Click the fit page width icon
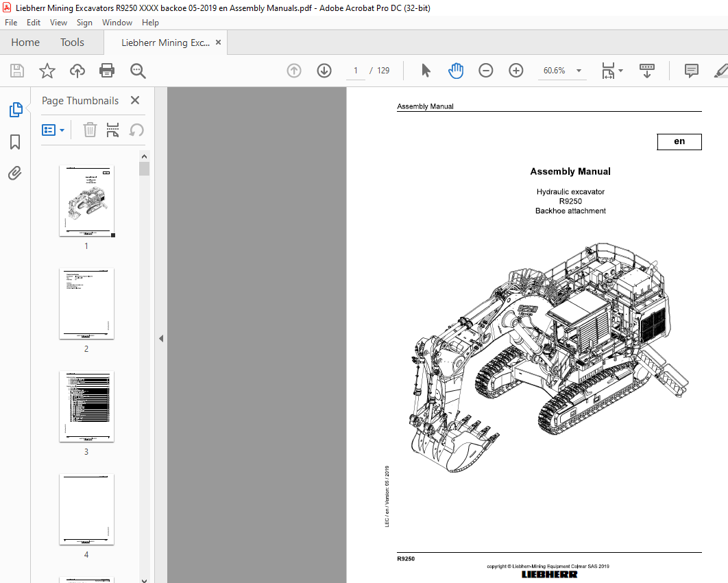 click(608, 71)
